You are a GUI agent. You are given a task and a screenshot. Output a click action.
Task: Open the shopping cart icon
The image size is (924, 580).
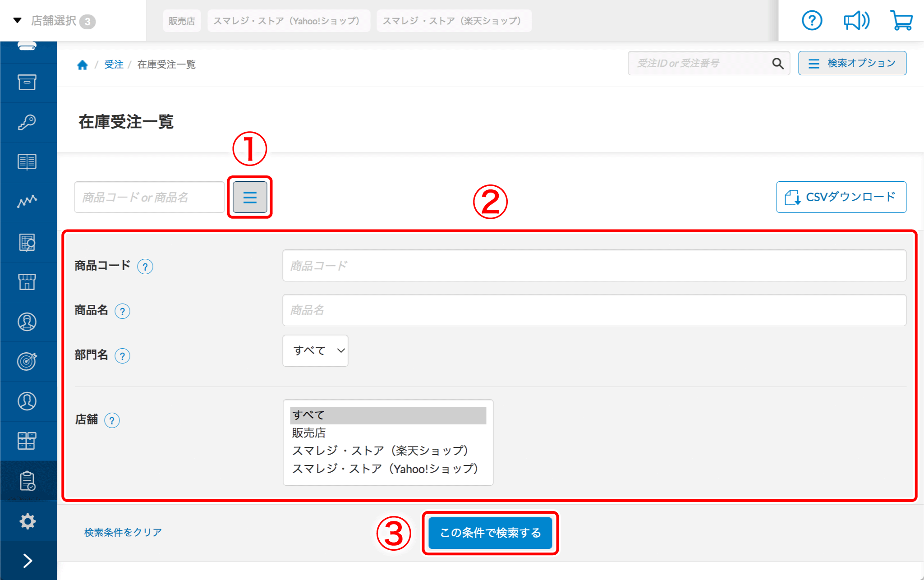point(901,21)
